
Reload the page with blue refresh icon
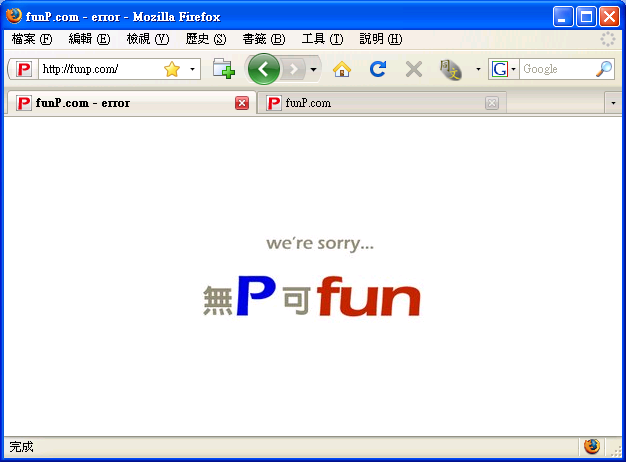(377, 69)
